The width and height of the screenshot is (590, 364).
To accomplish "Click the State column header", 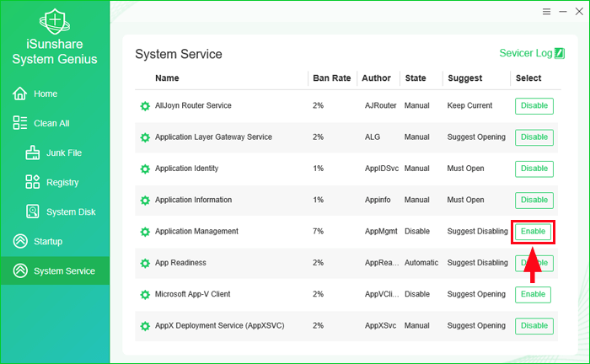I will pyautogui.click(x=416, y=78).
